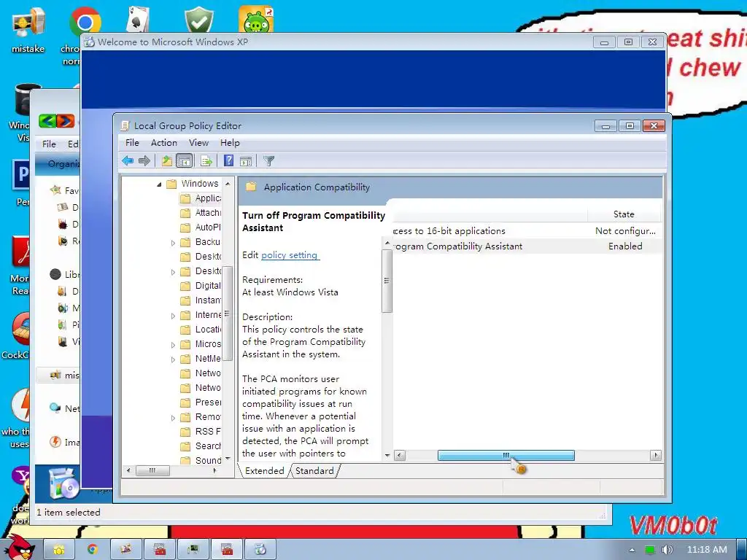Show hidden tray icons arrow
Viewport: 747px width, 560px height.
(632, 550)
